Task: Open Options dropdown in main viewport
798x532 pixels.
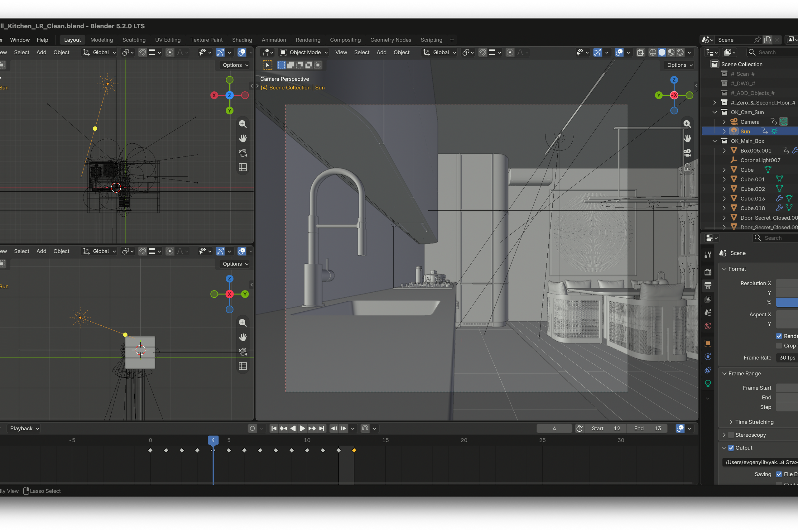Action: [680, 65]
